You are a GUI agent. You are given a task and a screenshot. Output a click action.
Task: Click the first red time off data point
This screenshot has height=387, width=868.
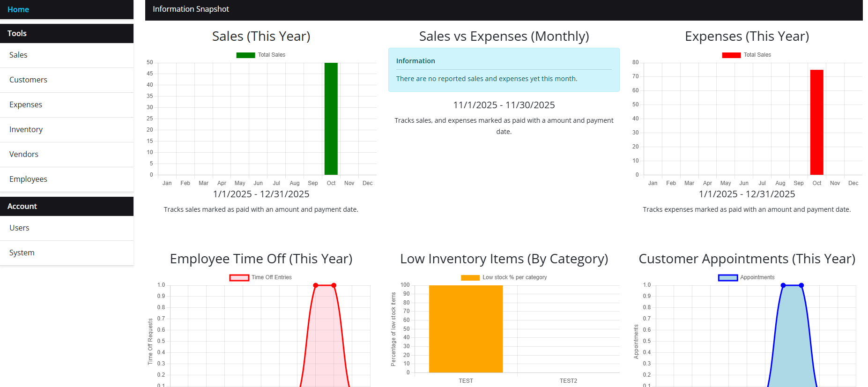click(x=316, y=285)
